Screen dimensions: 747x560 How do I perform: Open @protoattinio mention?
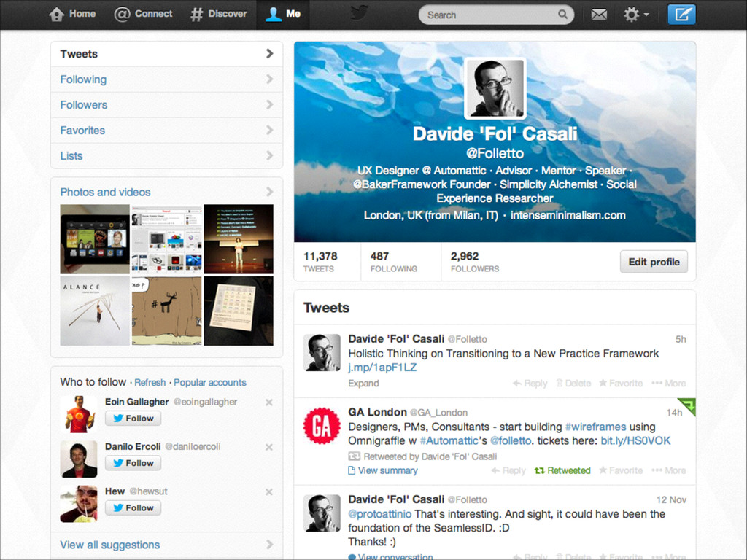(379, 514)
